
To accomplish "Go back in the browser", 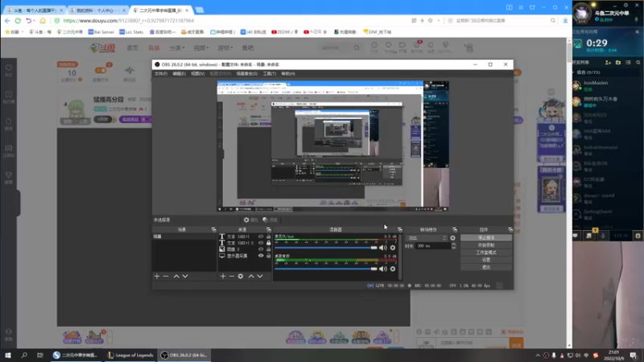I will coord(7,21).
